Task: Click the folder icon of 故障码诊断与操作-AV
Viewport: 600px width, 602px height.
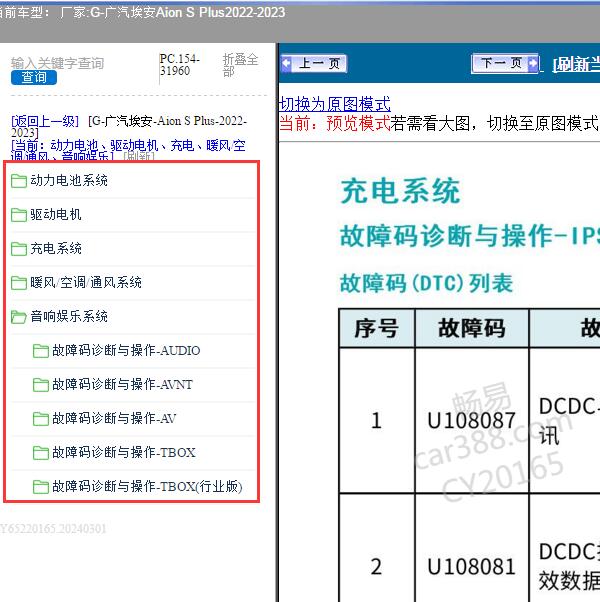Action: point(40,418)
